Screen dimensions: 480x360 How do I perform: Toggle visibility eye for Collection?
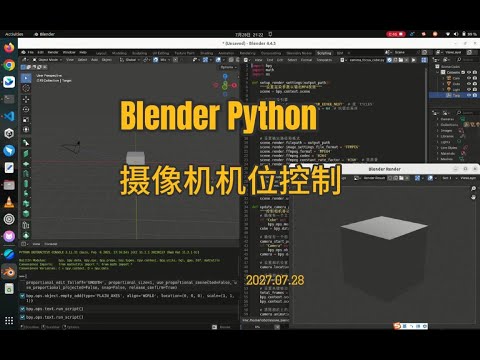[469, 72]
